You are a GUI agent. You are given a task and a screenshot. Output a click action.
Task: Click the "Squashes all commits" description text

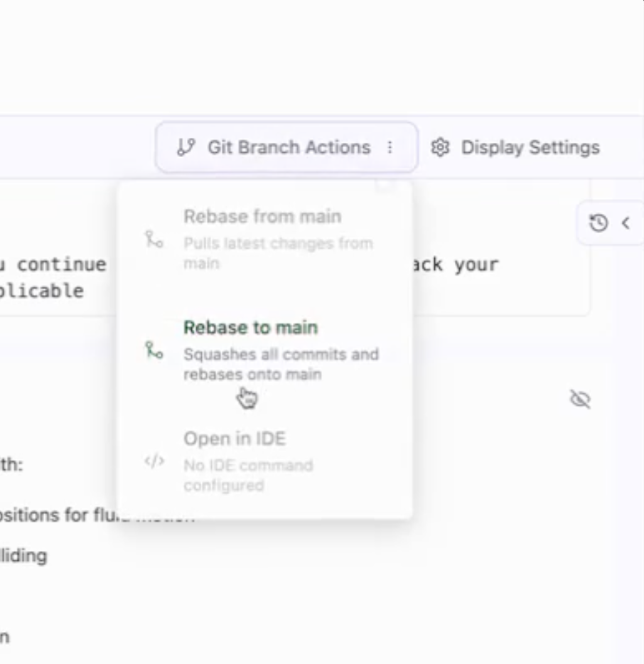(281, 355)
